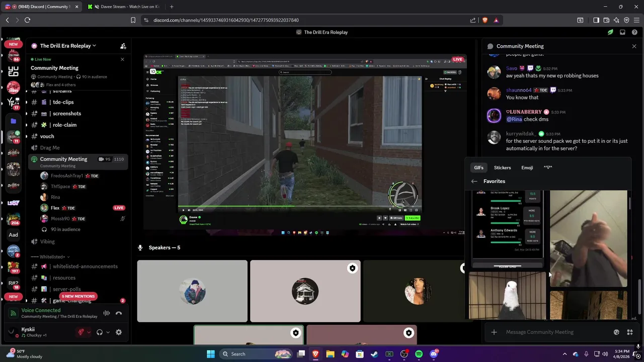
Task: Close the Live Now stage card
Action: [122, 59]
